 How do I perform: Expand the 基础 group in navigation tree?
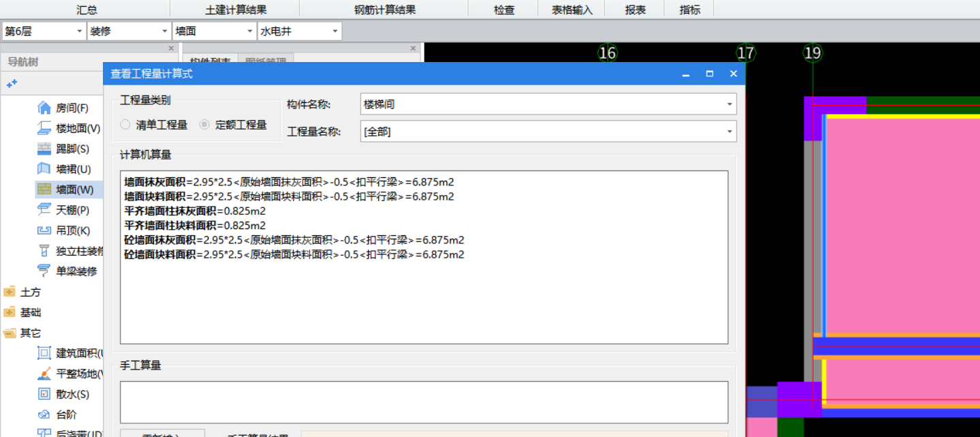(10, 312)
